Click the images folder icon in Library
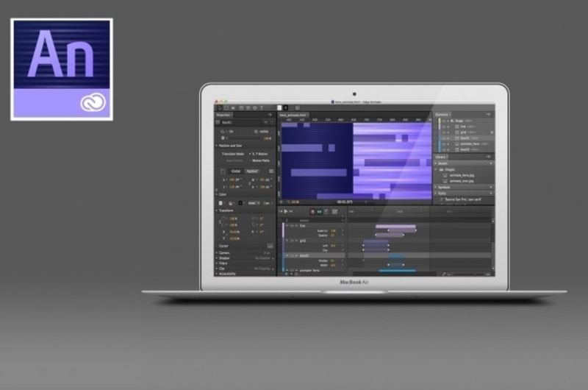 tap(441, 170)
